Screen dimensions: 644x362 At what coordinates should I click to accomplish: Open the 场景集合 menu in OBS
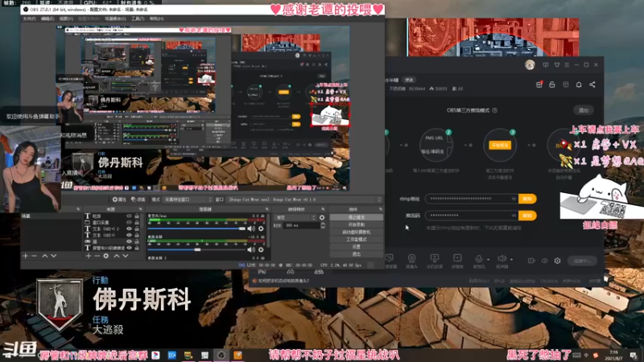pos(115,19)
